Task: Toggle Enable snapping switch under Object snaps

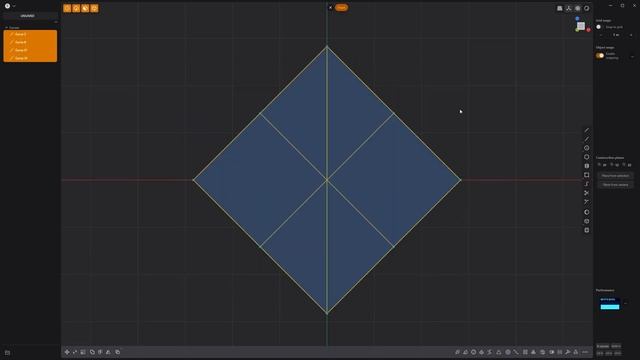Action: 600,56
